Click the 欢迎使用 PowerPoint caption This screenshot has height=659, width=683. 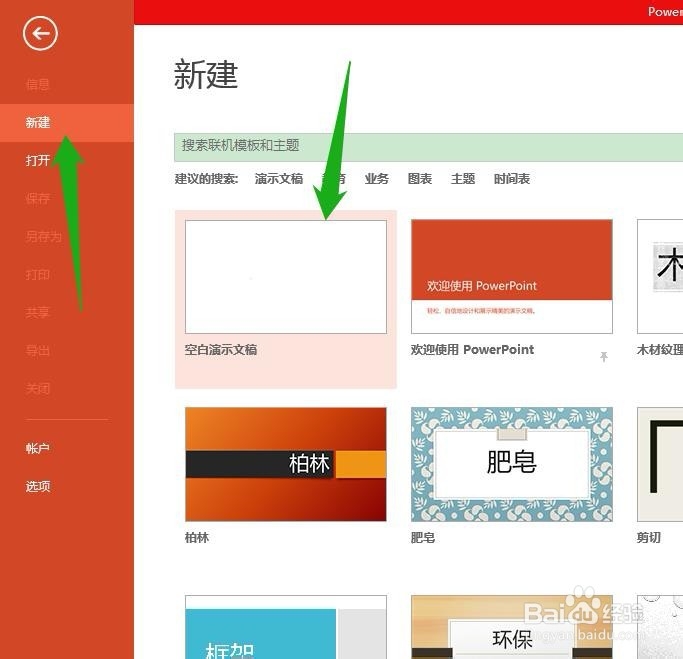coord(473,350)
